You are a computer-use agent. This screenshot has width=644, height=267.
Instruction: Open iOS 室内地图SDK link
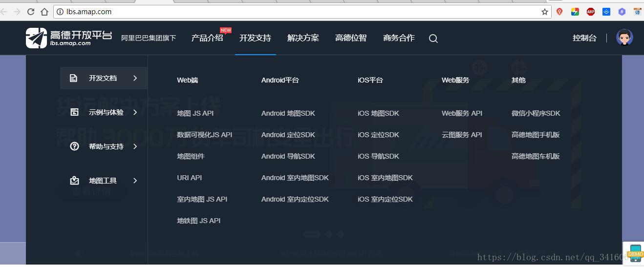click(x=385, y=178)
